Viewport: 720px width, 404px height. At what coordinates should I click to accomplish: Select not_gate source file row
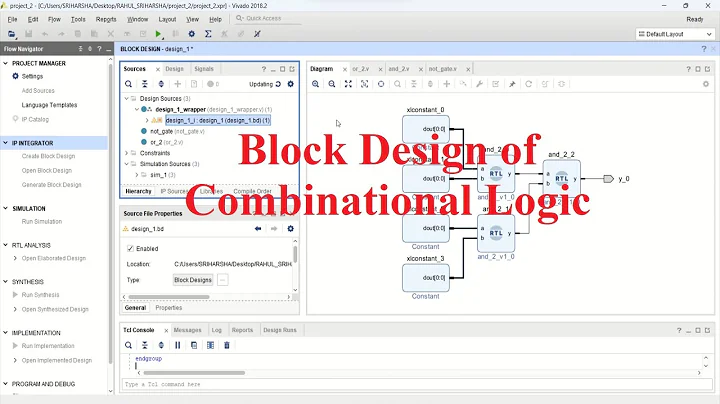point(173,131)
